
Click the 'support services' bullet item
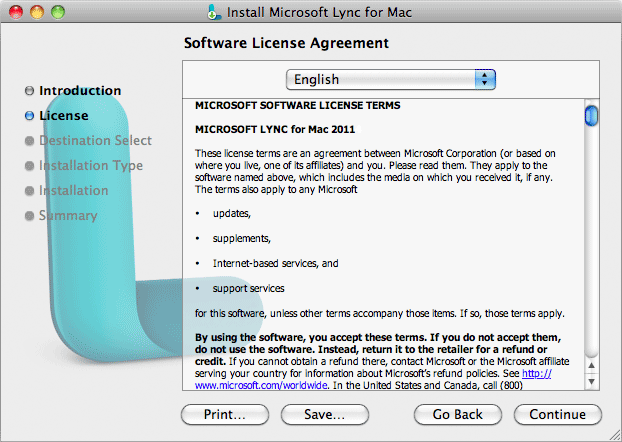coord(248,288)
